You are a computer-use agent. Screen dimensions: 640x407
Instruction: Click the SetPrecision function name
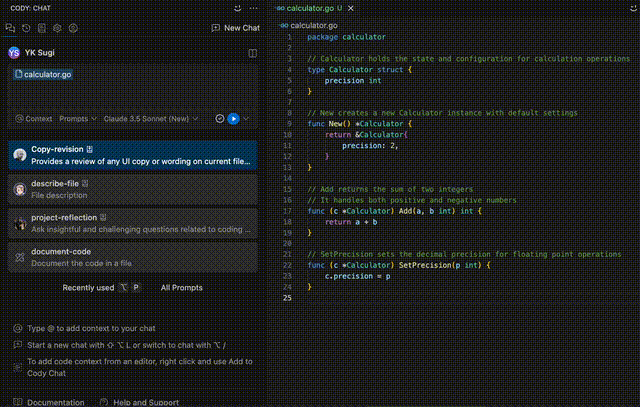[x=425, y=265]
